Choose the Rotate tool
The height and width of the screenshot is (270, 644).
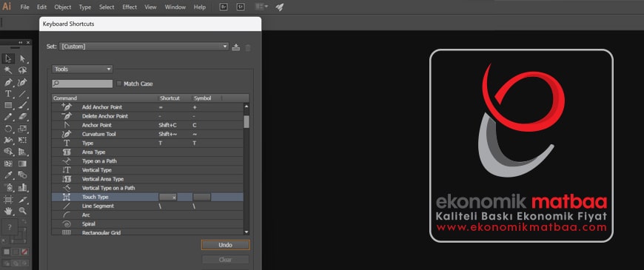pos(8,129)
